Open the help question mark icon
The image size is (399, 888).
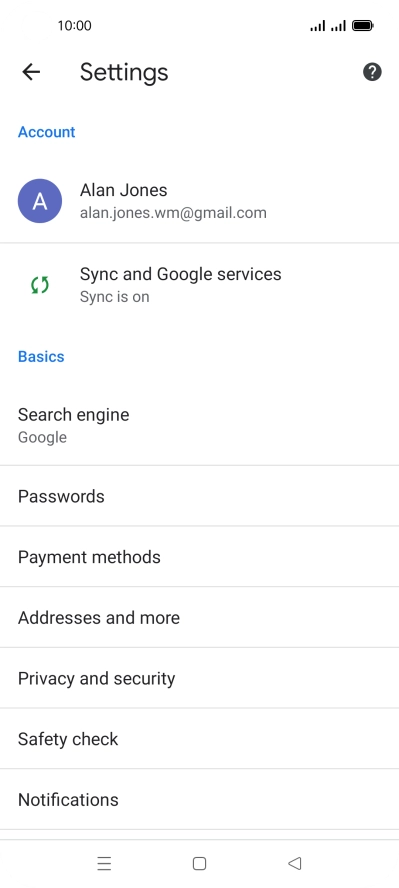[x=372, y=72]
